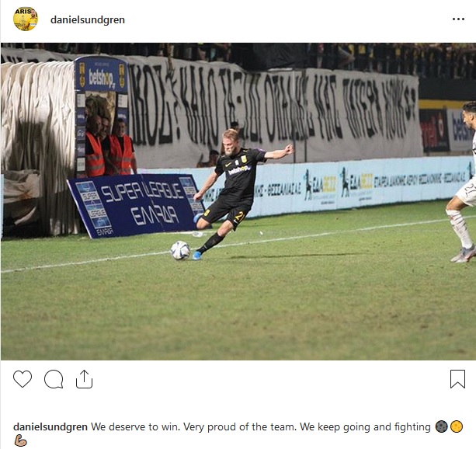476x449 pixels.
Task: Share the post using the share icon
Action: click(84, 379)
